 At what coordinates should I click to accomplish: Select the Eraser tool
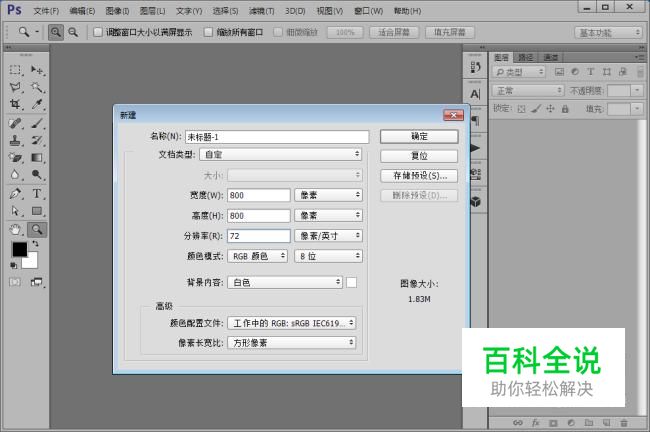[15, 158]
